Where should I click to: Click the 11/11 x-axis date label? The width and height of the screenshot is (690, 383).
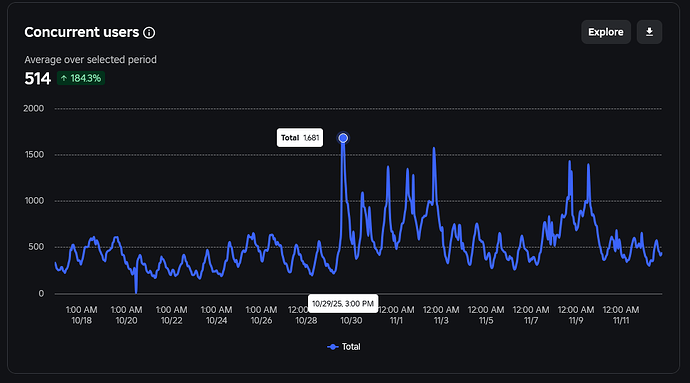point(621,320)
